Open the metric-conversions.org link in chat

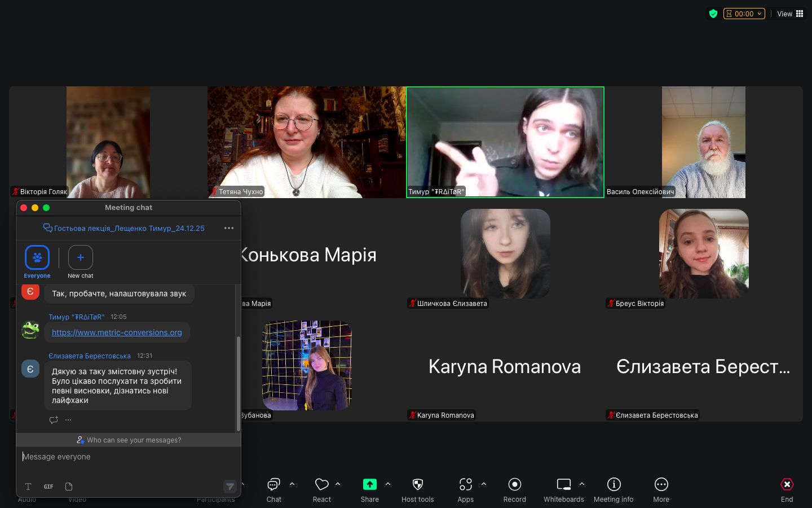(x=117, y=332)
